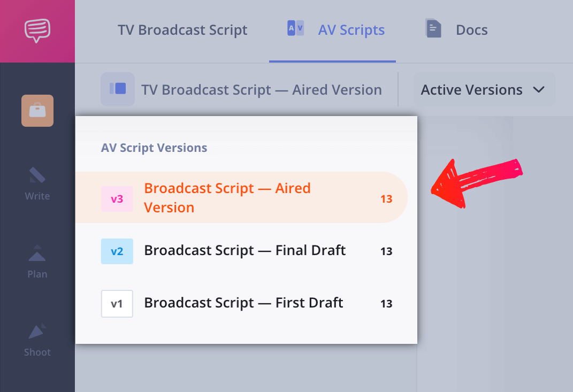Viewport: 573px width, 392px height.
Task: Click the v3 version badge
Action: click(x=117, y=199)
